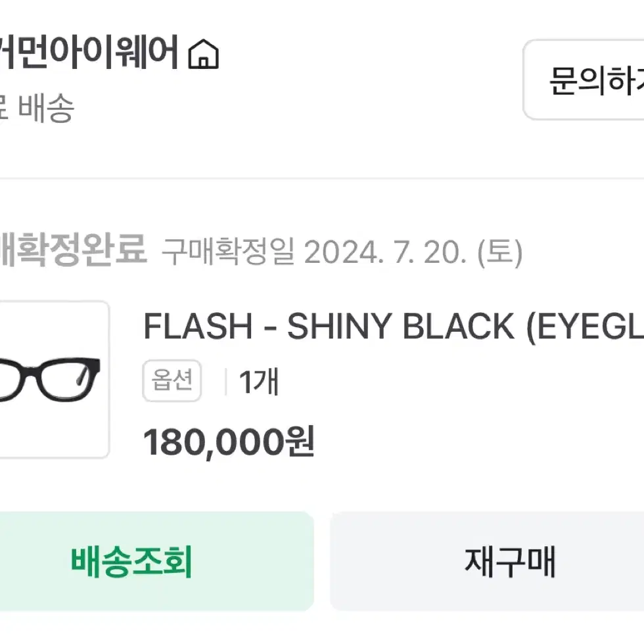Select the SHINY BLACK color name text

tap(400, 327)
